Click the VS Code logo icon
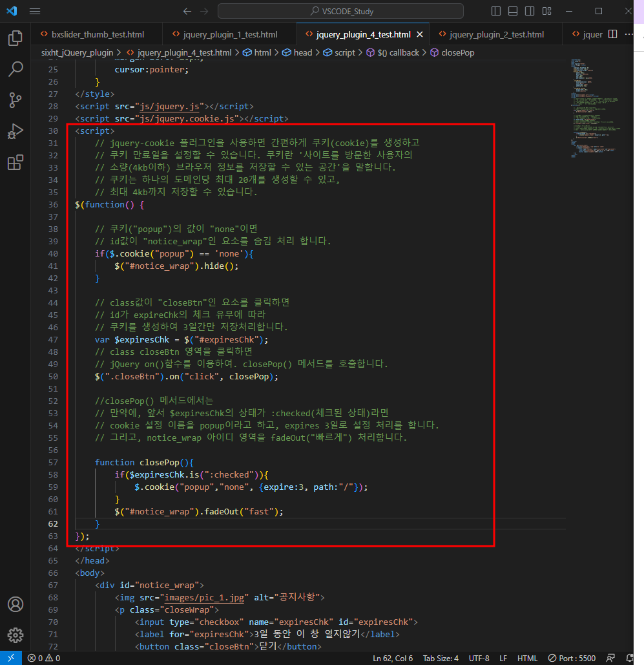Screen dimensions: 644x665 [12, 11]
